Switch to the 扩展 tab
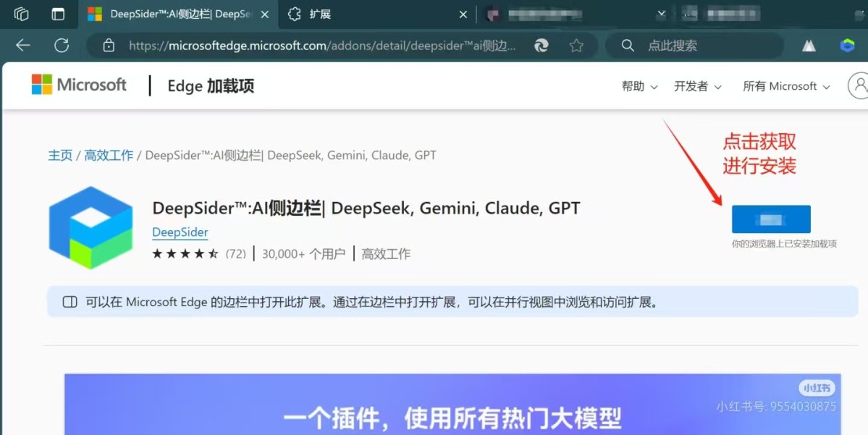868x435 pixels. pyautogui.click(x=378, y=14)
